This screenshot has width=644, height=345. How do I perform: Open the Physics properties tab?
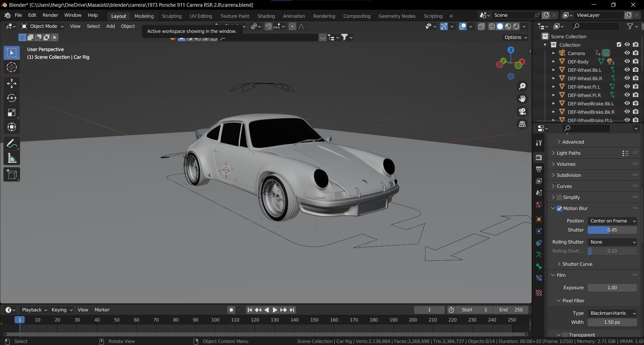539,231
